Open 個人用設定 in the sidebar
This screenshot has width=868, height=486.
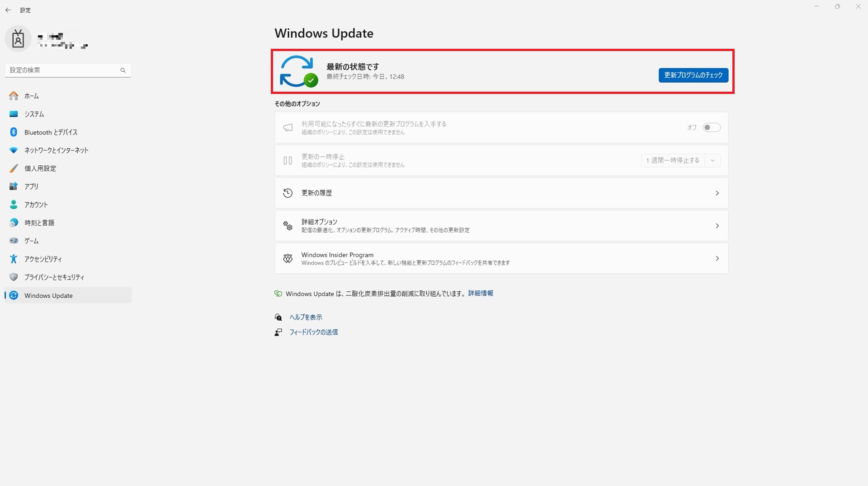(68, 168)
